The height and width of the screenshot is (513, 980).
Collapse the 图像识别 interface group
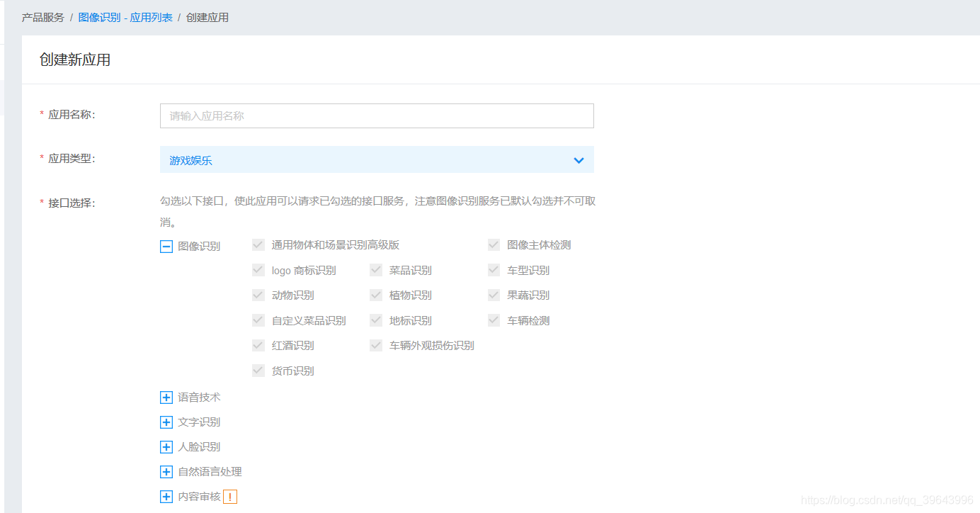(166, 247)
